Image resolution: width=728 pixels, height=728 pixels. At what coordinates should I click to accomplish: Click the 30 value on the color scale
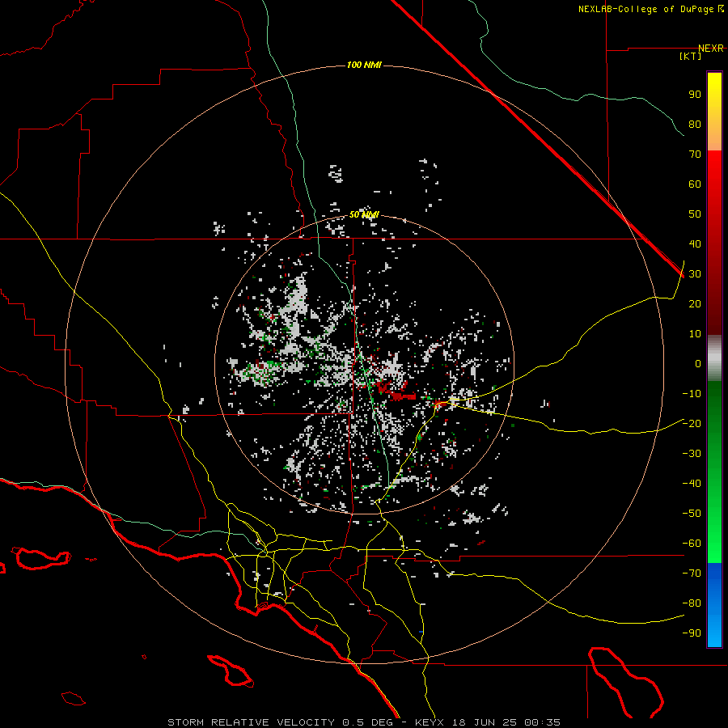pos(695,274)
